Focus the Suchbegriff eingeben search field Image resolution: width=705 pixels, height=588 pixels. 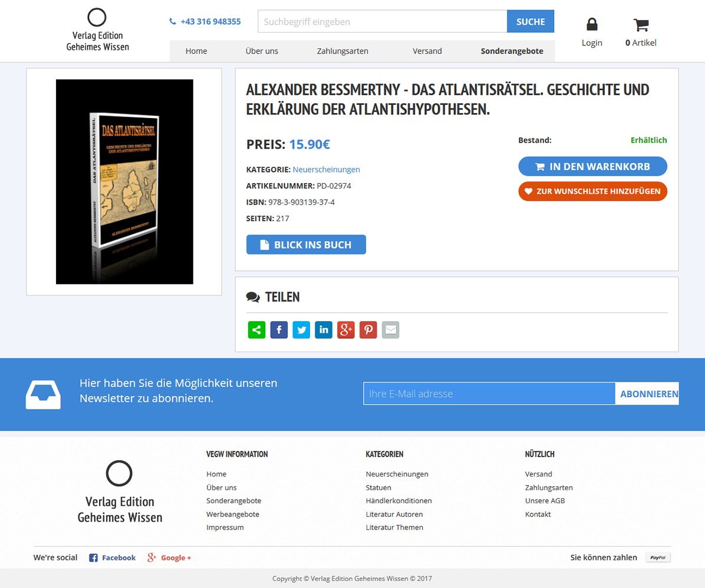tap(382, 22)
